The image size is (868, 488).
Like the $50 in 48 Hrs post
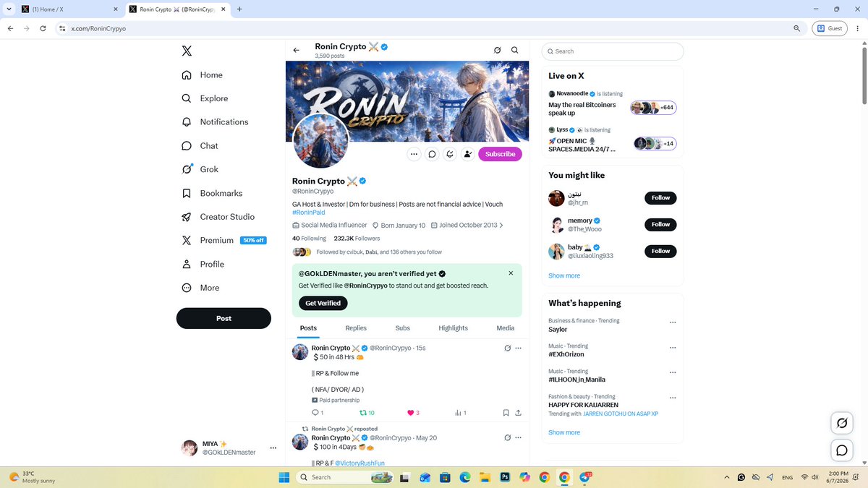tap(413, 413)
